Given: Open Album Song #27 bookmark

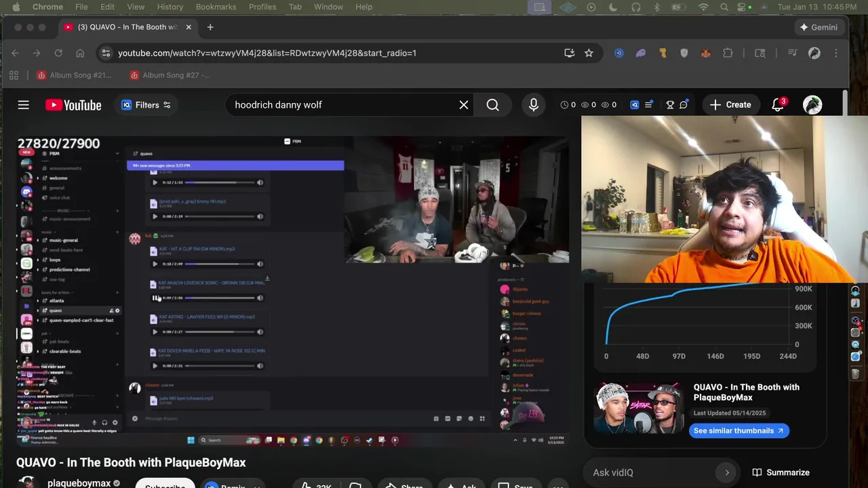Looking at the screenshot, I should tap(170, 75).
